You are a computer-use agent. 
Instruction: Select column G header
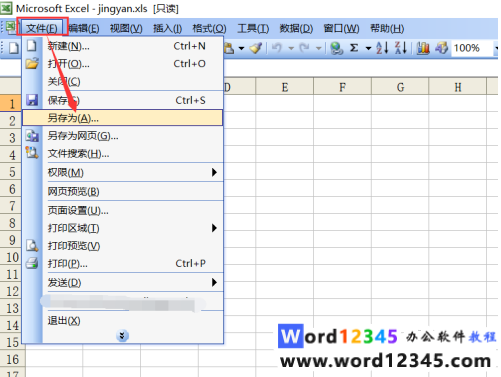point(400,87)
